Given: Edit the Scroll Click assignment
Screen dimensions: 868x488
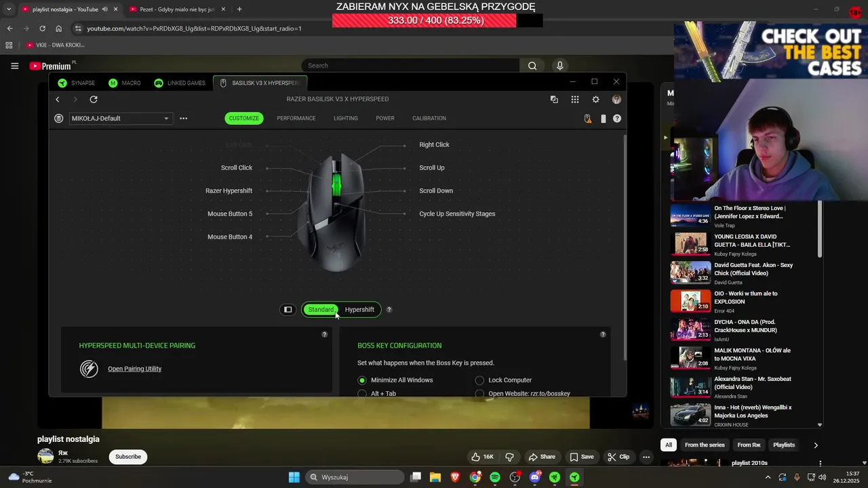Looking at the screenshot, I should coord(237,168).
